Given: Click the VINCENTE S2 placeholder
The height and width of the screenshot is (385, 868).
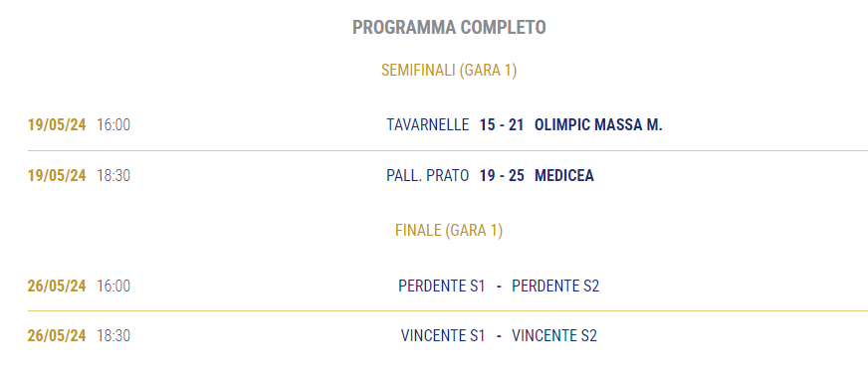Looking at the screenshot, I should click(x=554, y=336).
